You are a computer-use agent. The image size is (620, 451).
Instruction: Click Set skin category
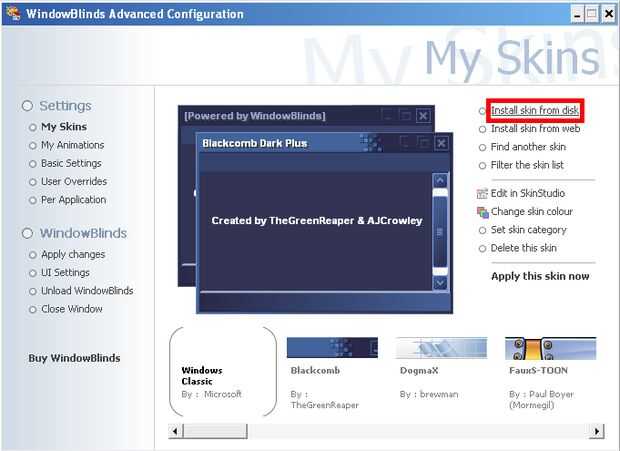click(x=529, y=230)
